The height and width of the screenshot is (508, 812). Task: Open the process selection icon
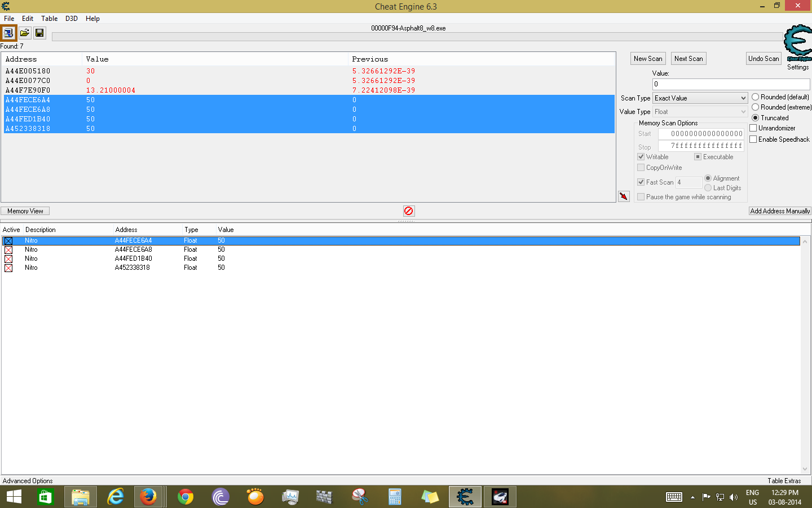pyautogui.click(x=8, y=33)
